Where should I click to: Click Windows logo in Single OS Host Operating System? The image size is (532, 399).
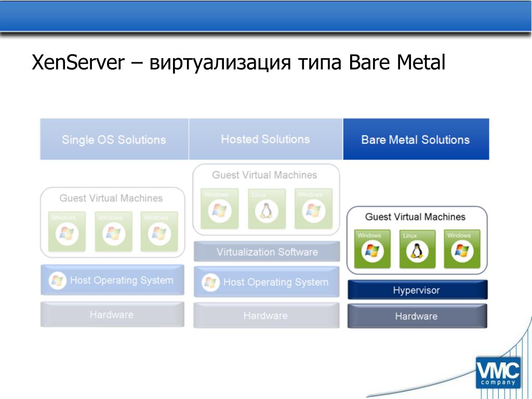pos(57,281)
